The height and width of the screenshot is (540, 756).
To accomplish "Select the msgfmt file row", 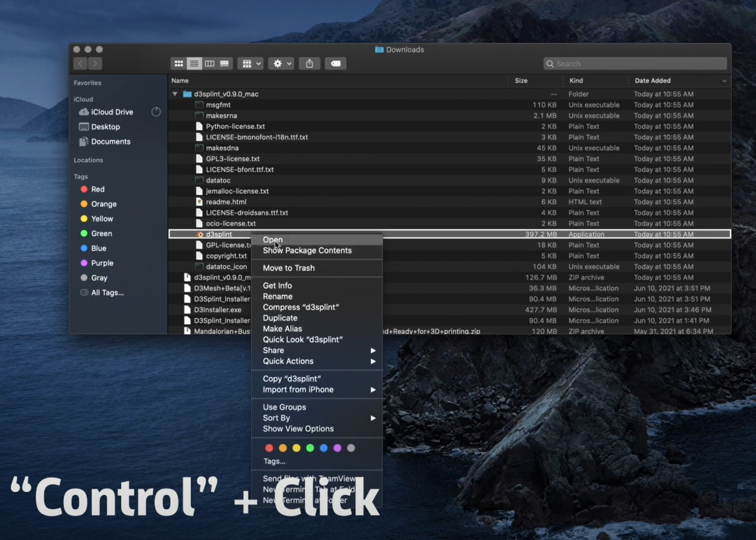I will (x=450, y=105).
